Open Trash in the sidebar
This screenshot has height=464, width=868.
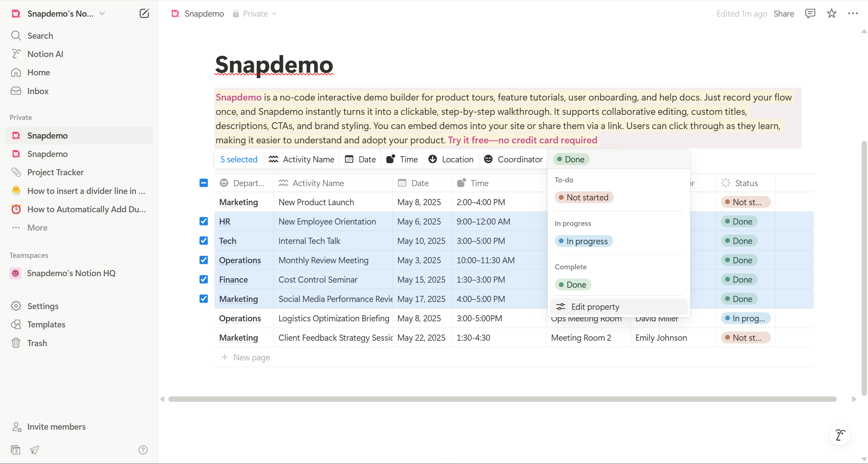37,343
